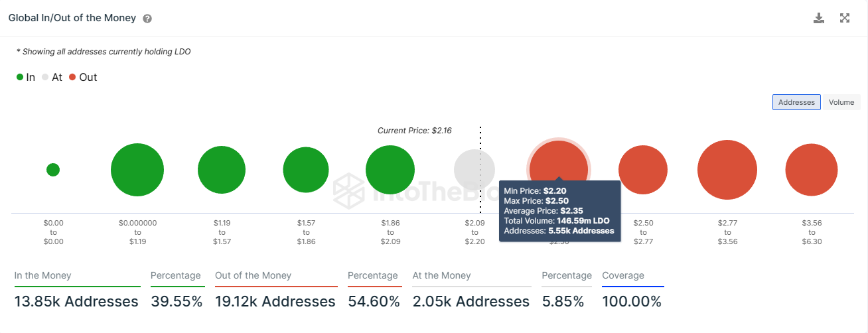Open the help question mark icon

(x=147, y=19)
